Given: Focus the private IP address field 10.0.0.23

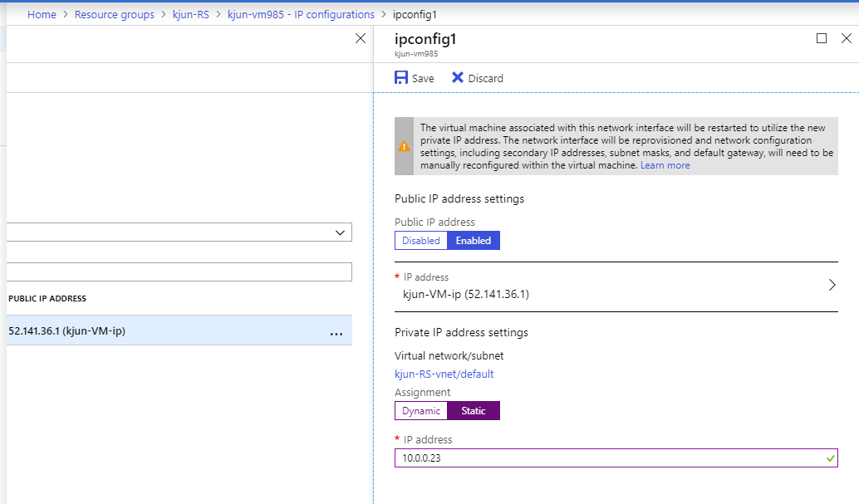Looking at the screenshot, I should [616, 458].
